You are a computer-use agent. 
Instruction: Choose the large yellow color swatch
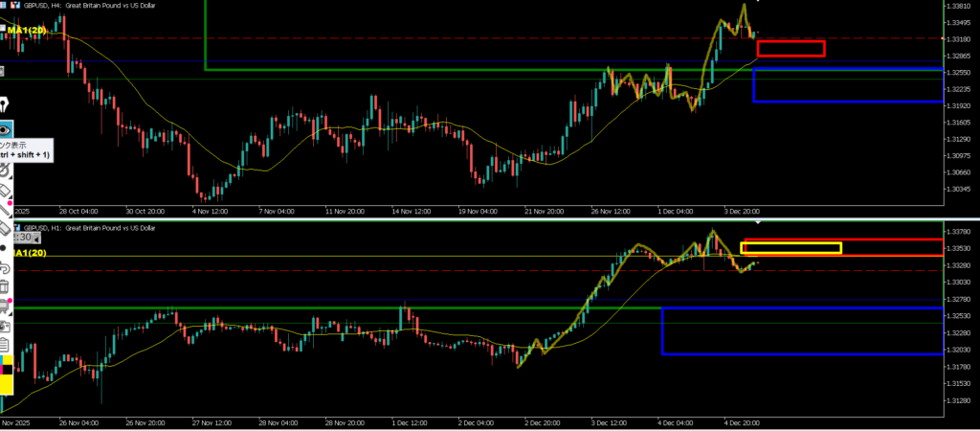click(x=5, y=384)
